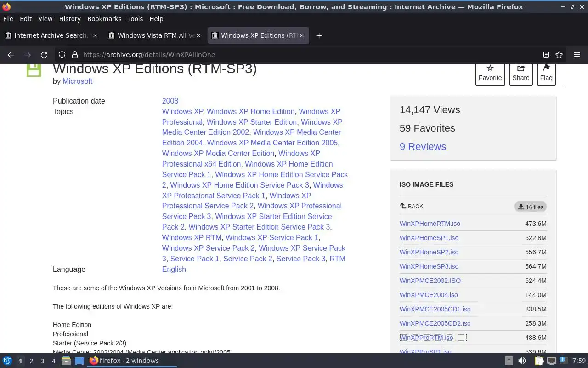Switch to Internet Archive Search tab

[x=51, y=35]
